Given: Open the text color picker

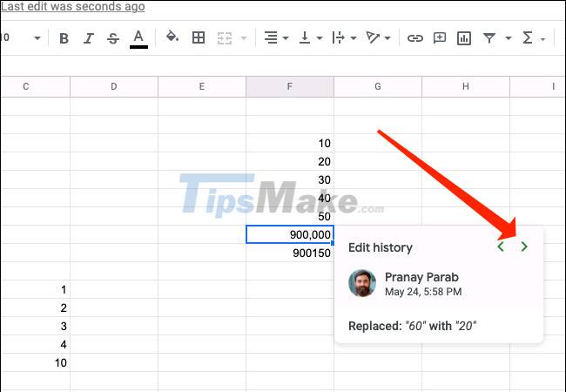Looking at the screenshot, I should tap(138, 38).
